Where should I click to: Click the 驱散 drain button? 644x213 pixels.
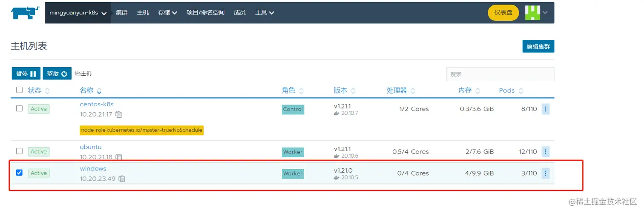coord(57,74)
